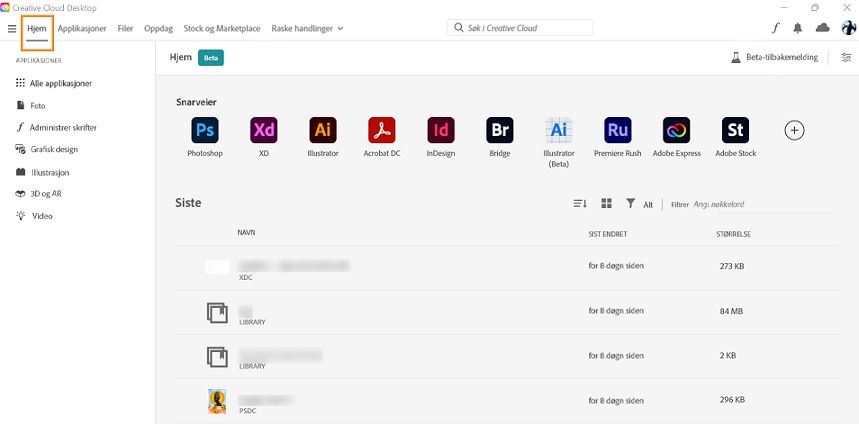Launch Illustrator shortcut
Image resolution: width=859 pixels, height=424 pixels.
323,137
